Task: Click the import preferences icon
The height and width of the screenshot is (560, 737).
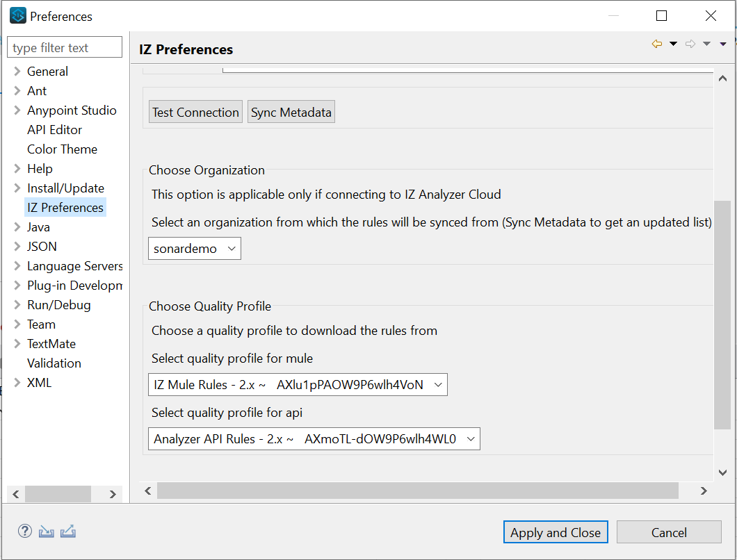Action: click(x=46, y=532)
